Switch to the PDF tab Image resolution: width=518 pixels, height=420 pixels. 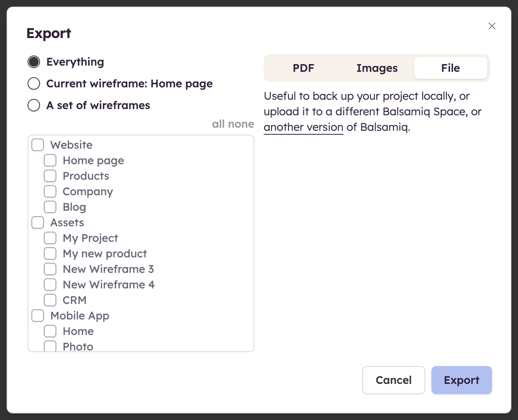click(x=303, y=68)
